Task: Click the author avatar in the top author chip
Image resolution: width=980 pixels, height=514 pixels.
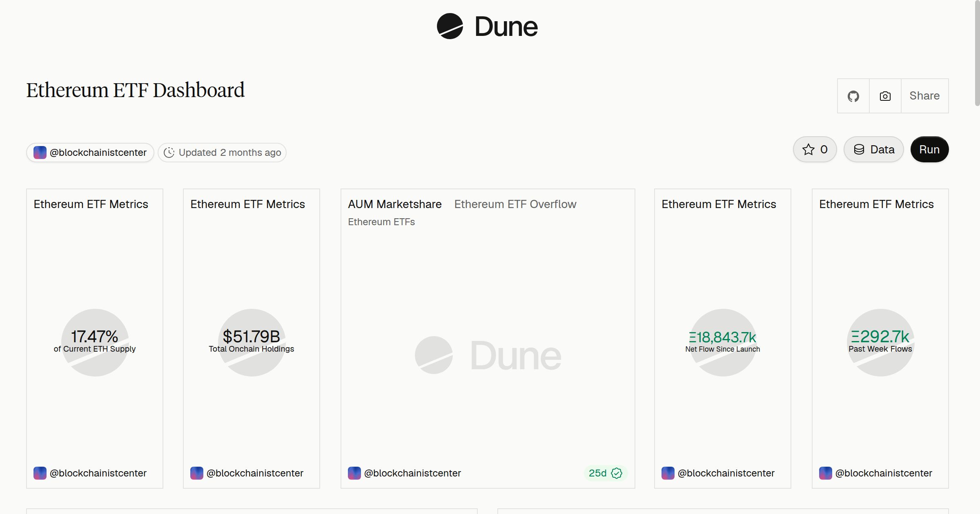Action: point(40,153)
